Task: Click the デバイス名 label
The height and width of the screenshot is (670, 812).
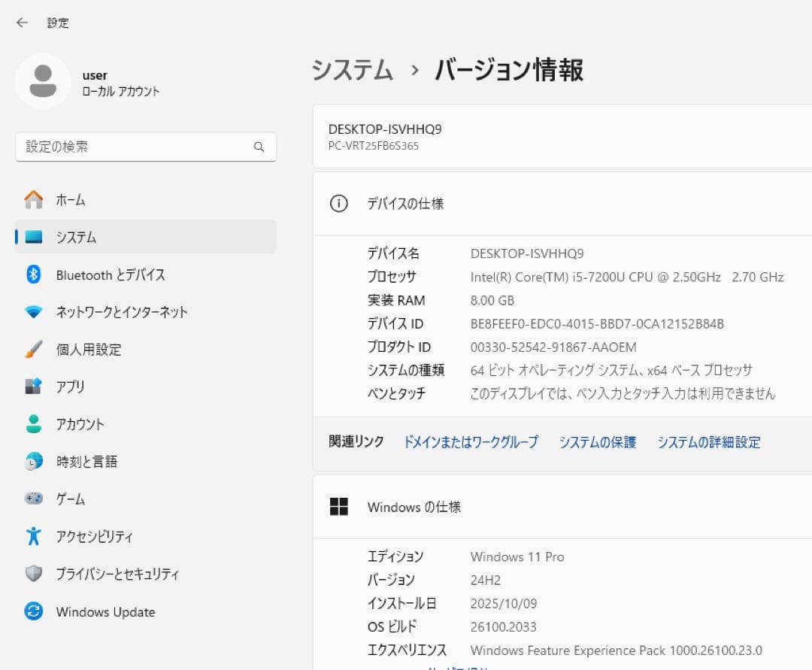Action: 393,253
